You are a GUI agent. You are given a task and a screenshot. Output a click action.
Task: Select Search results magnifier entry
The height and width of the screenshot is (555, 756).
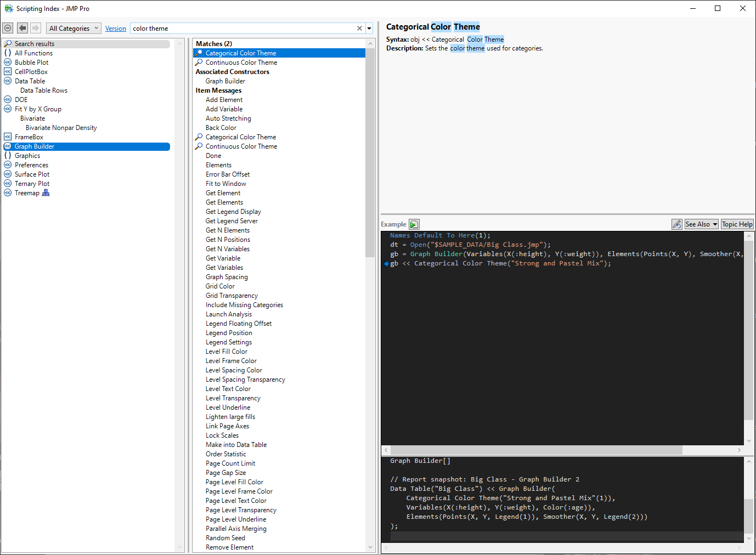34,44
